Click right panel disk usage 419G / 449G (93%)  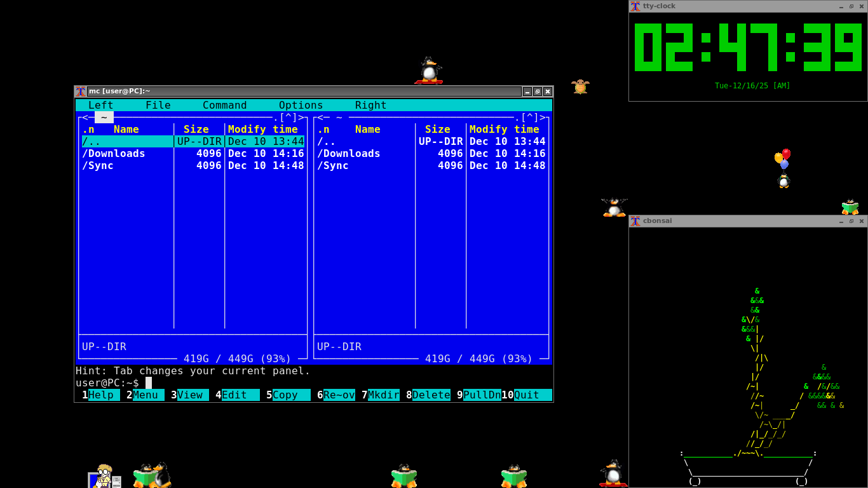click(479, 359)
